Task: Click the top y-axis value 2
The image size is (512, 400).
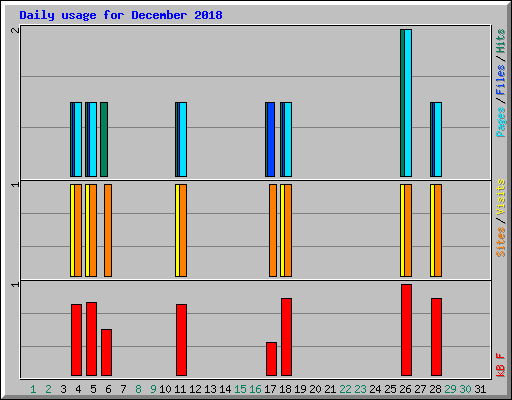Action: click(15, 30)
